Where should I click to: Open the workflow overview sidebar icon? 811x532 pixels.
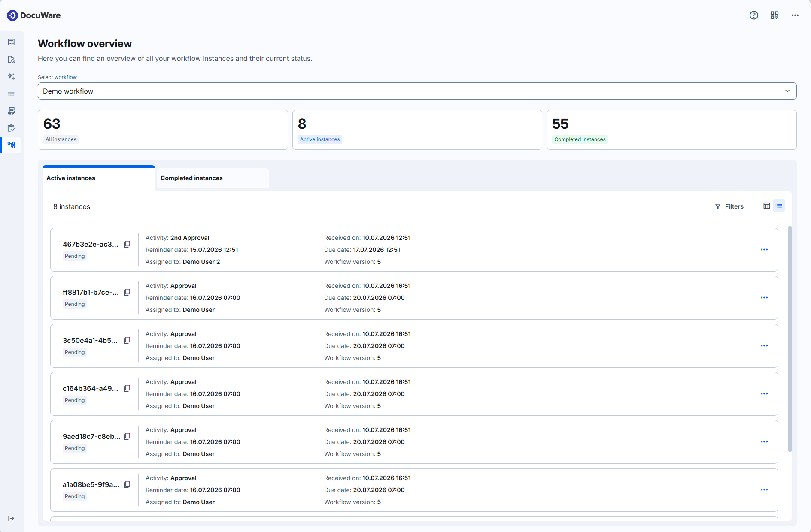click(12, 145)
